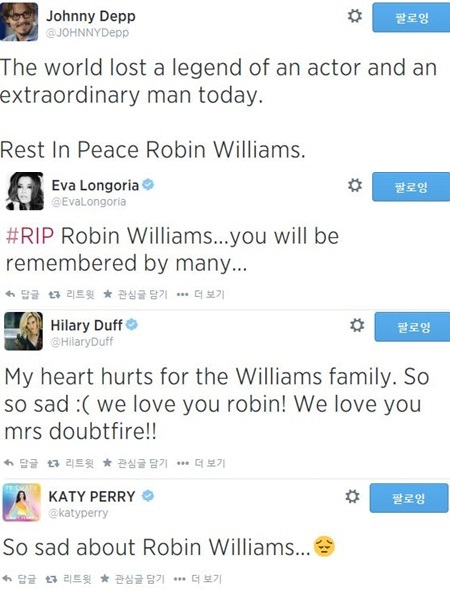This screenshot has height=594, width=450.
Task: Favorite Katy Perry's tweet with star
Action: pyautogui.click(x=132, y=579)
